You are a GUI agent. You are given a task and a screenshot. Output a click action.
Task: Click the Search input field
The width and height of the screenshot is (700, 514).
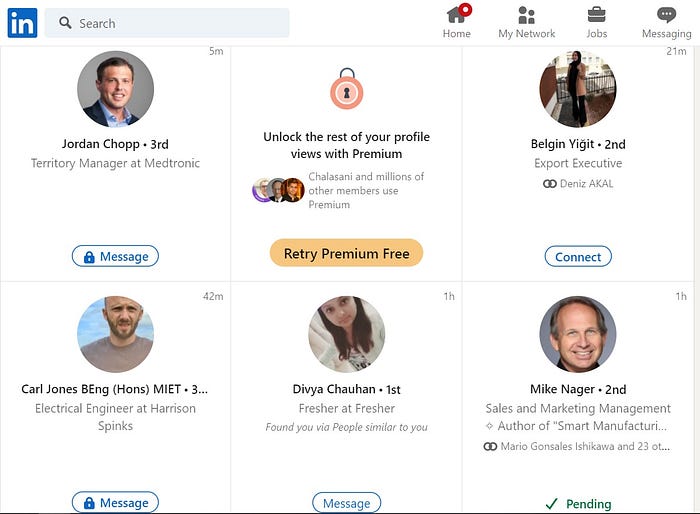click(167, 23)
